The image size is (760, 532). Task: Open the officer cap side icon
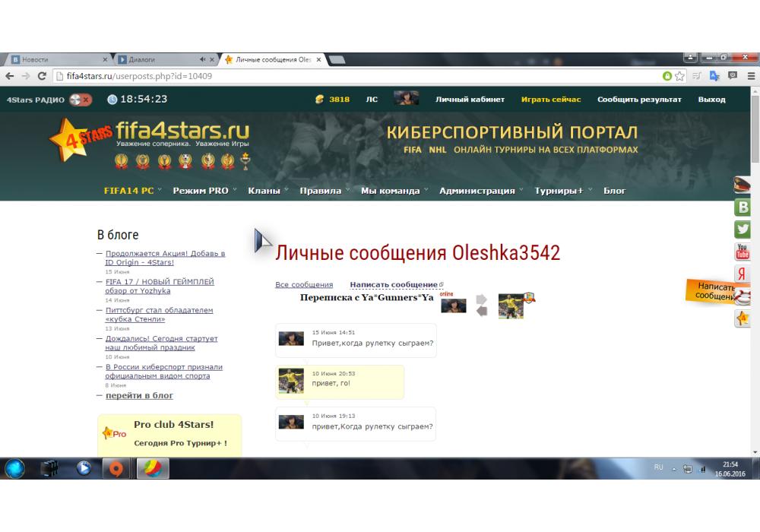(742, 185)
